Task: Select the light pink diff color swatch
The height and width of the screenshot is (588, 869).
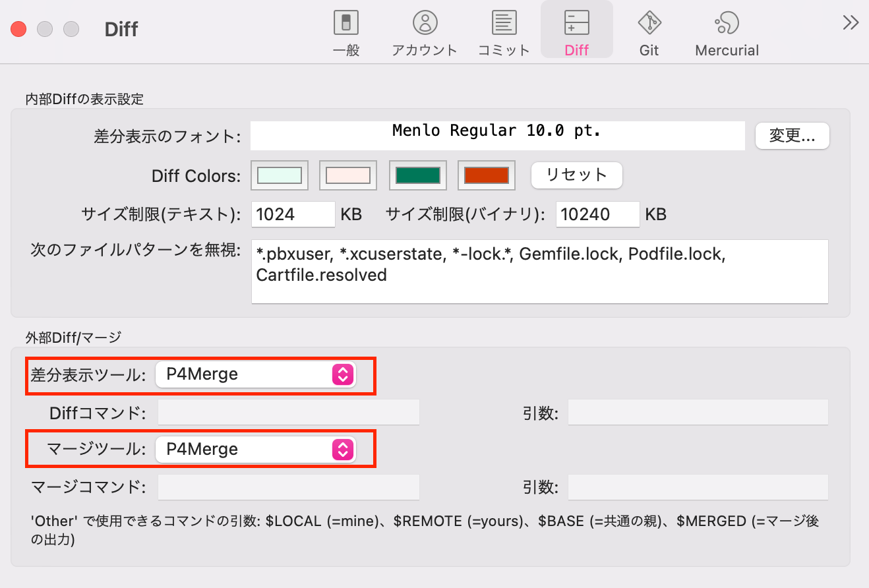Action: tap(348, 175)
